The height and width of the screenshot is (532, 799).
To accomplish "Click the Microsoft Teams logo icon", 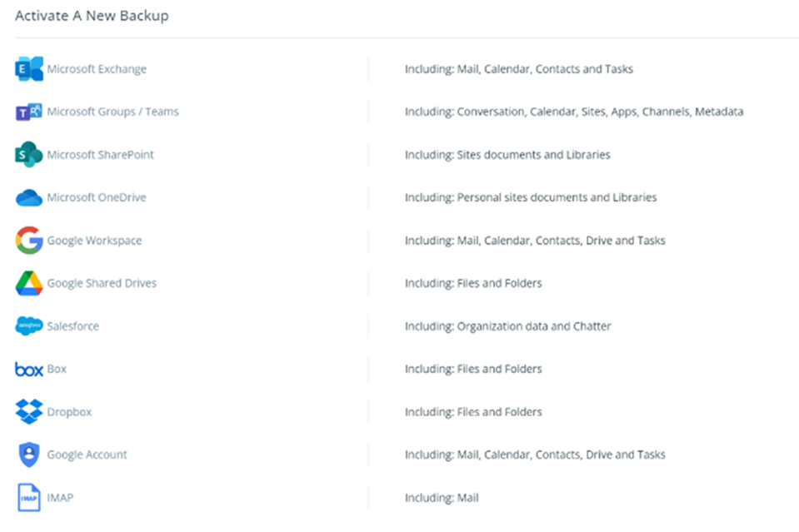I will (29, 112).
